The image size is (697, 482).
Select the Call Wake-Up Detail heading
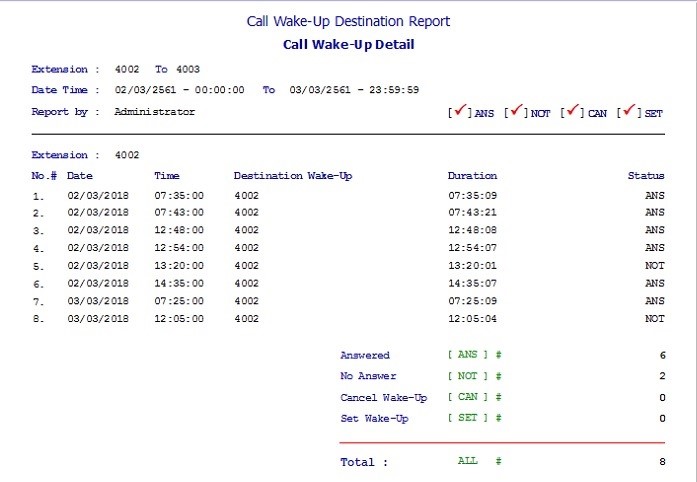348,44
